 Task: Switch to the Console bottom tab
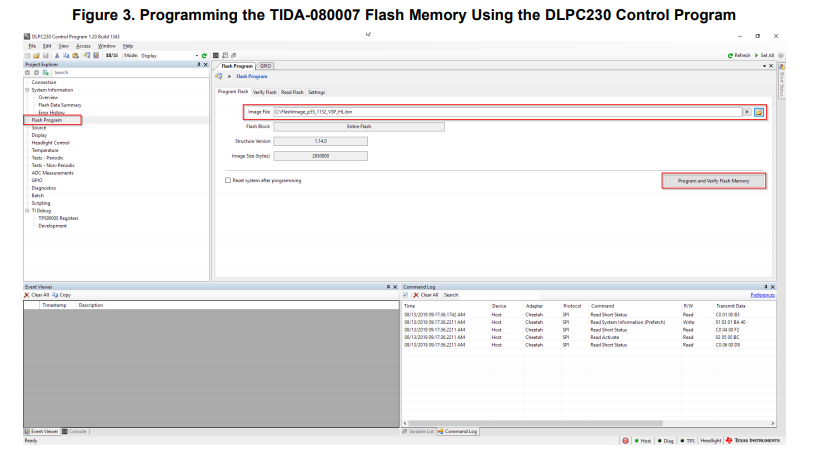[75, 431]
